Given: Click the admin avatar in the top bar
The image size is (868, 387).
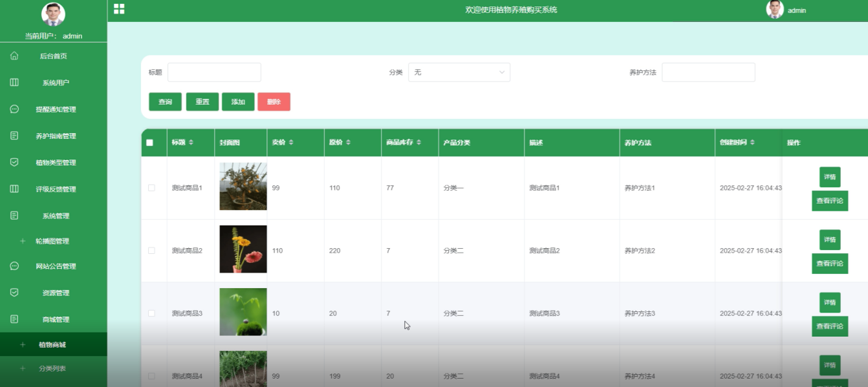Looking at the screenshot, I should tap(775, 9).
